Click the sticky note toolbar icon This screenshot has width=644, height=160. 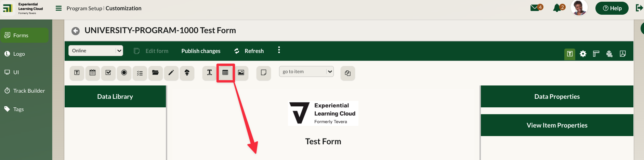pos(264,73)
